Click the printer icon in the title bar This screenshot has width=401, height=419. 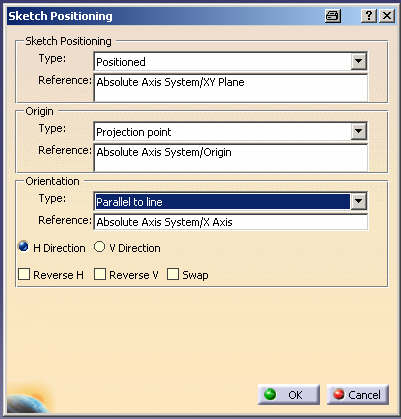333,16
